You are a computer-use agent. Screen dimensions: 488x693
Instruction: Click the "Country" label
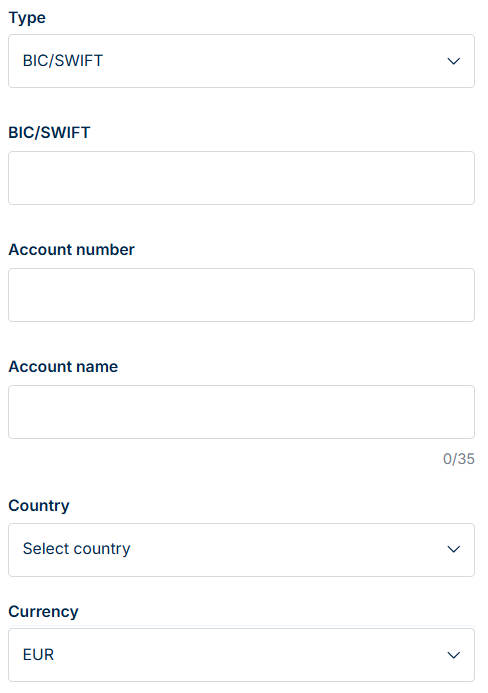(39, 506)
